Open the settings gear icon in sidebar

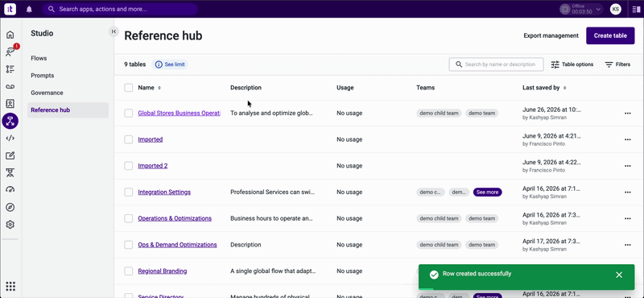coord(10,225)
